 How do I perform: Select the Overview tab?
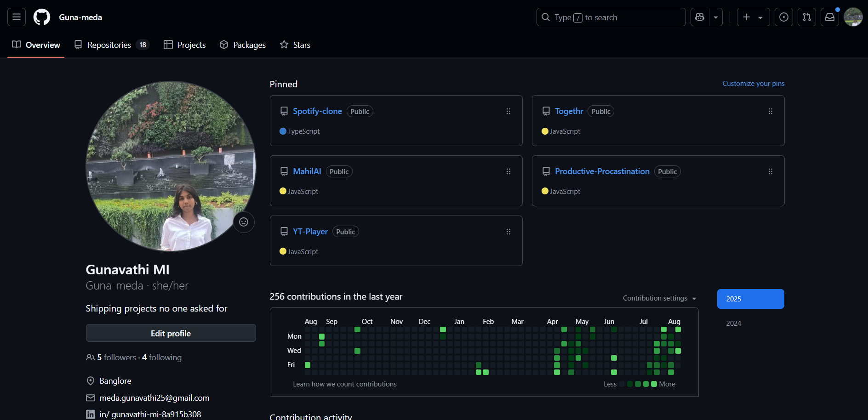[x=36, y=45]
